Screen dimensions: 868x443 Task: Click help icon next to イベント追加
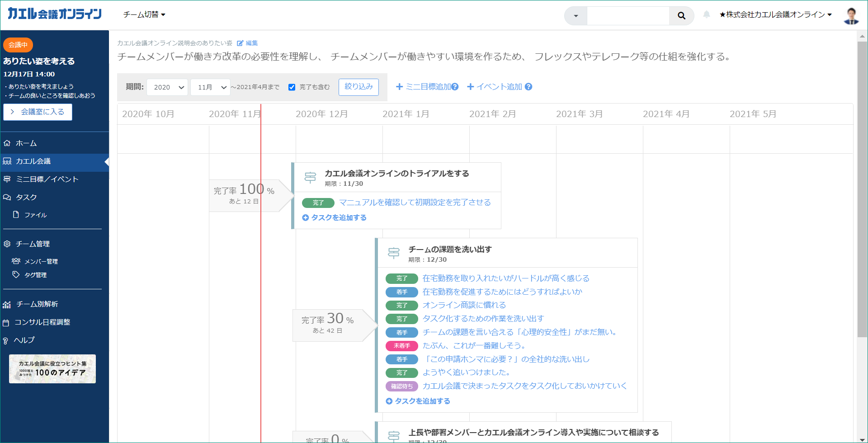pos(528,87)
